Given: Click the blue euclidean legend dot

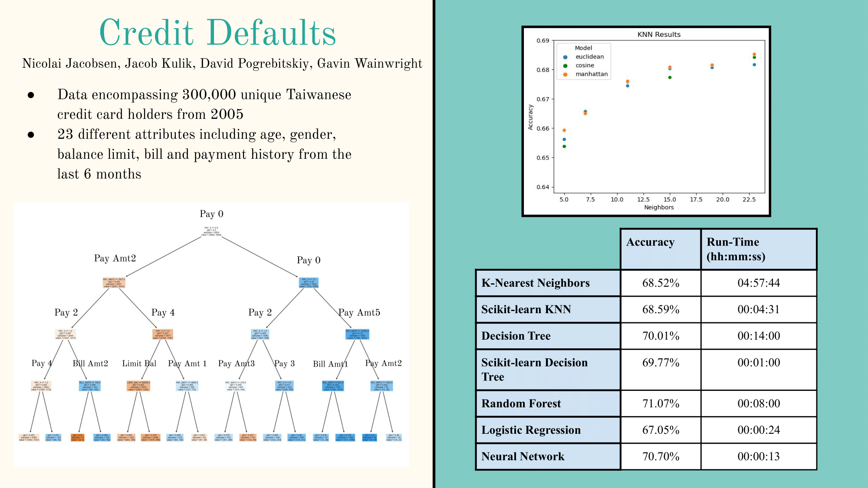Looking at the screenshot, I should coord(565,57).
